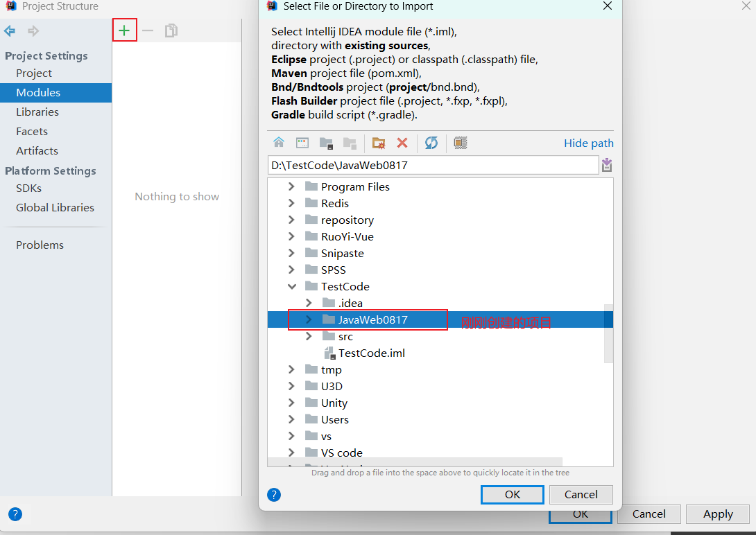The height and width of the screenshot is (535, 756).
Task: Open help in Project Structure window
Action: tap(15, 514)
